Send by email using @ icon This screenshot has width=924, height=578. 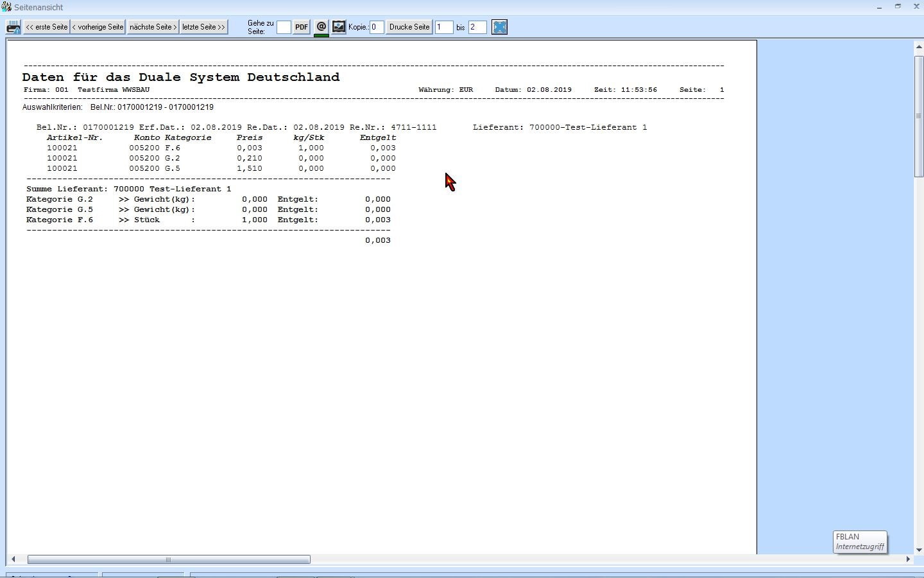321,27
